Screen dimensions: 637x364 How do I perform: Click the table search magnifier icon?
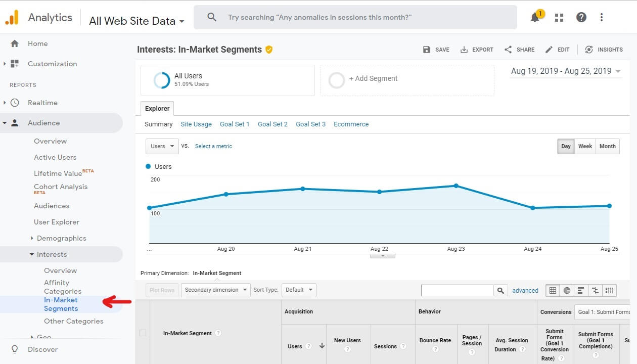500,290
